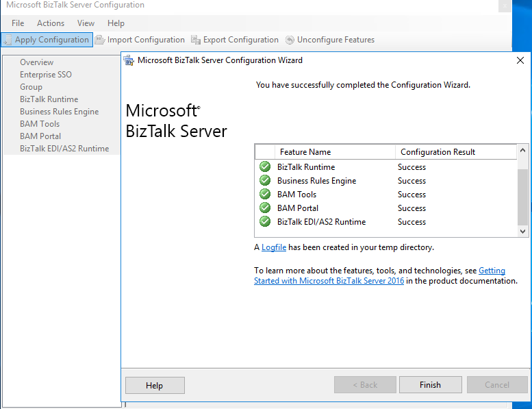Click Success result for BAM Tools row
532x409 pixels.
pyautogui.click(x=412, y=195)
